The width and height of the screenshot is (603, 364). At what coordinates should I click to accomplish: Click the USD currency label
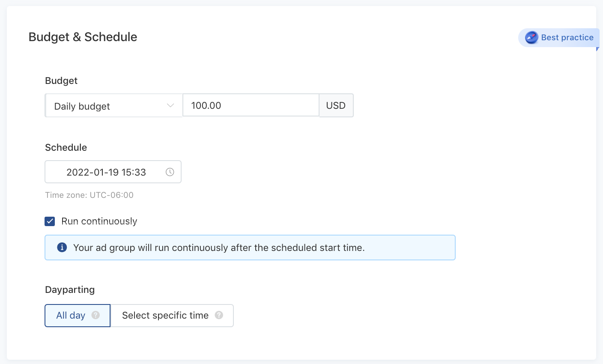coord(336,105)
